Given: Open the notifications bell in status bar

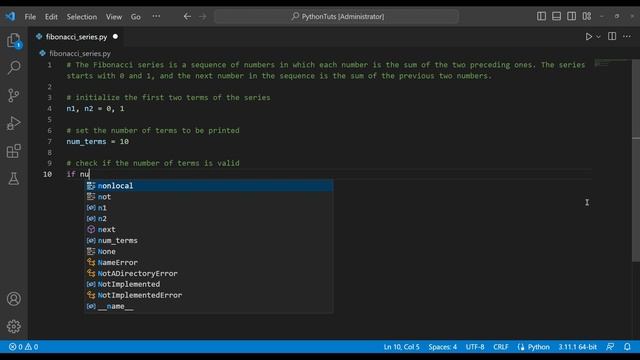Looking at the screenshot, I should tap(627, 347).
